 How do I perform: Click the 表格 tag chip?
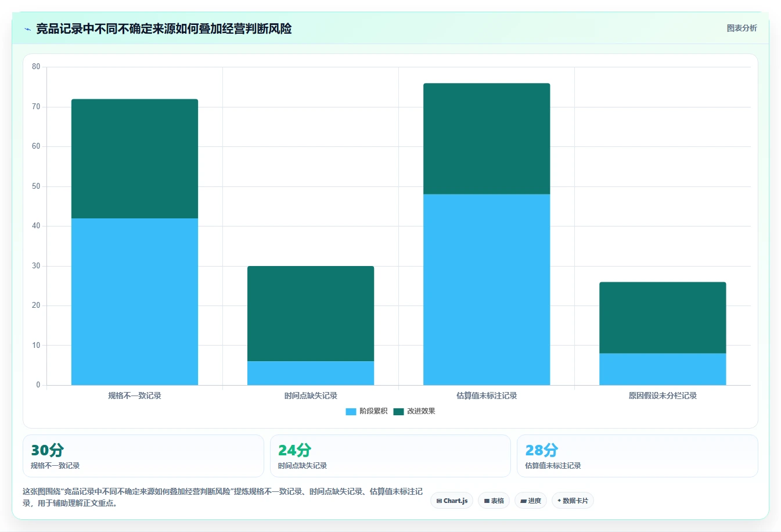pos(494,501)
